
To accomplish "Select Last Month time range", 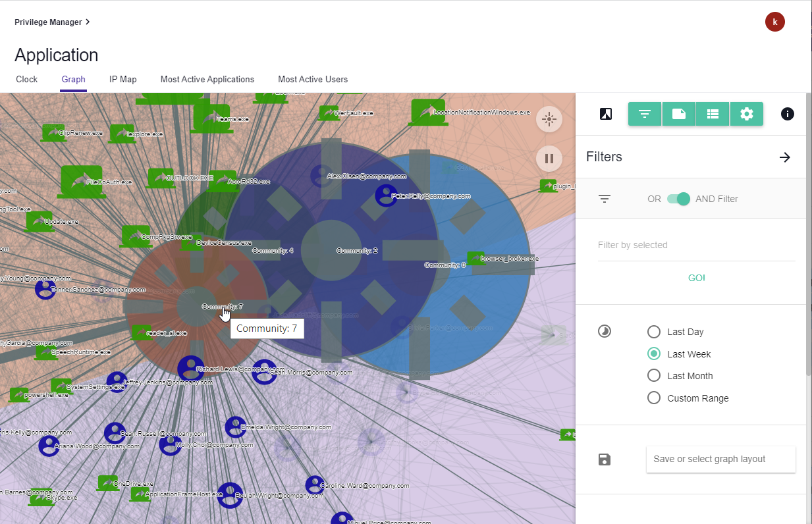I will click(653, 375).
